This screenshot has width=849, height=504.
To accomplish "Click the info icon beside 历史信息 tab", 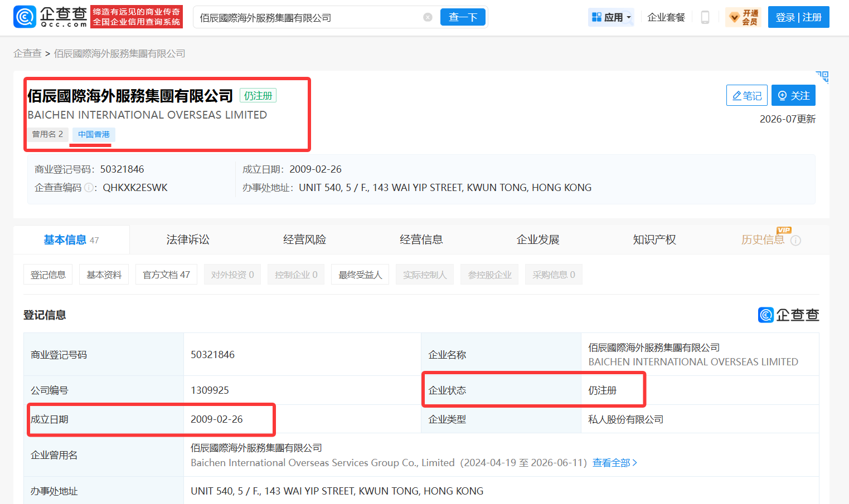I will coord(796,241).
